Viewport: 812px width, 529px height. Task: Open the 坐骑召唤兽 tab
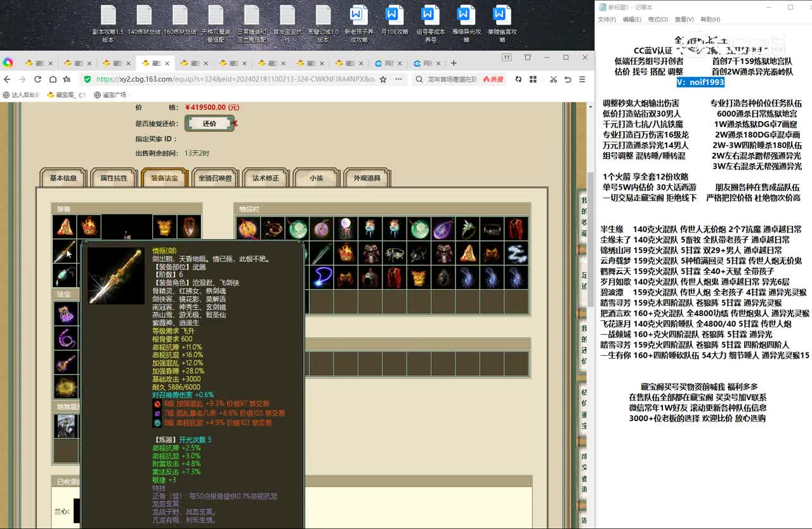215,178
